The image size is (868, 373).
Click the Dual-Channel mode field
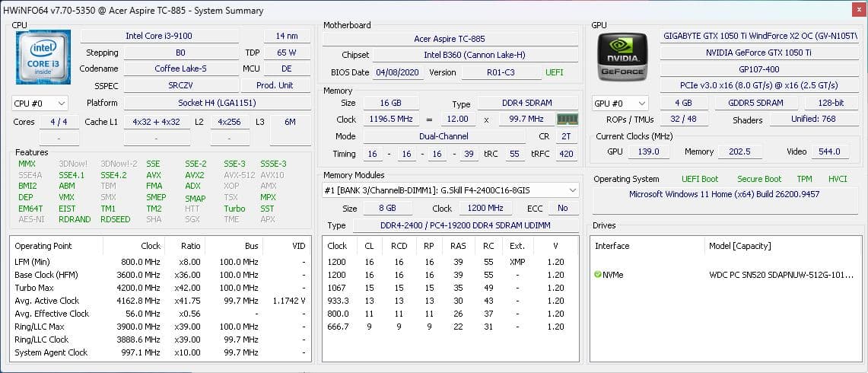(x=444, y=136)
